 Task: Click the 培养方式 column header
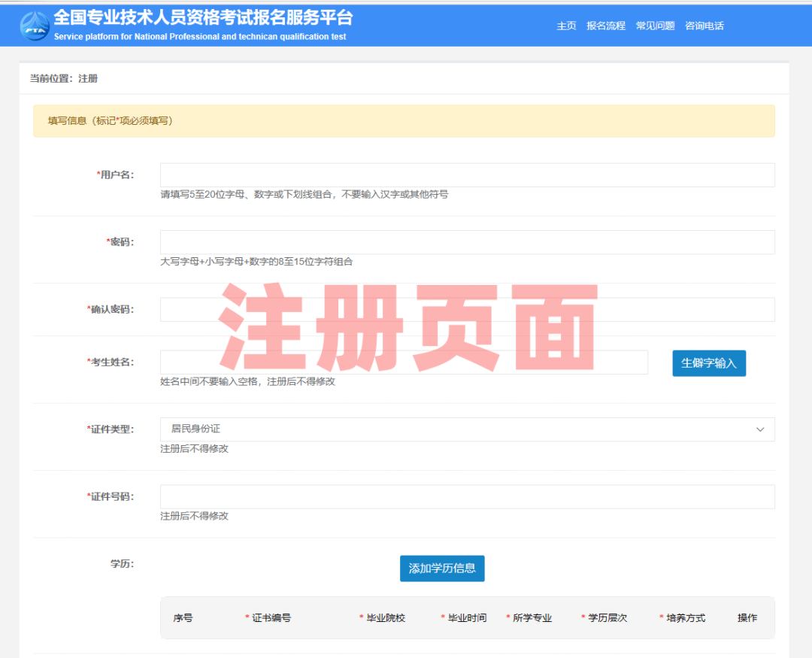pyautogui.click(x=685, y=618)
